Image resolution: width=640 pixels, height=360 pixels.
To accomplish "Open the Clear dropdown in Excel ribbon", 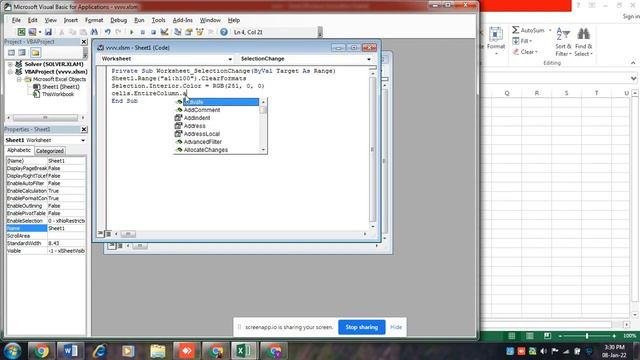I will (x=525, y=52).
